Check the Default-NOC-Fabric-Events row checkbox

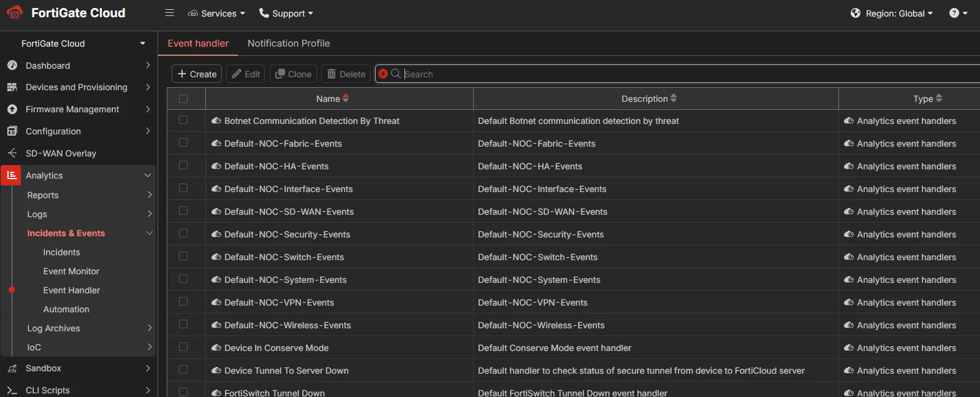coord(183,142)
